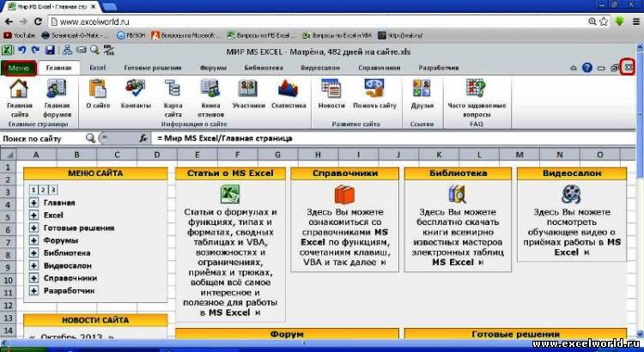Open Друзья links icon
The width and height of the screenshot is (644, 352).
point(422,88)
